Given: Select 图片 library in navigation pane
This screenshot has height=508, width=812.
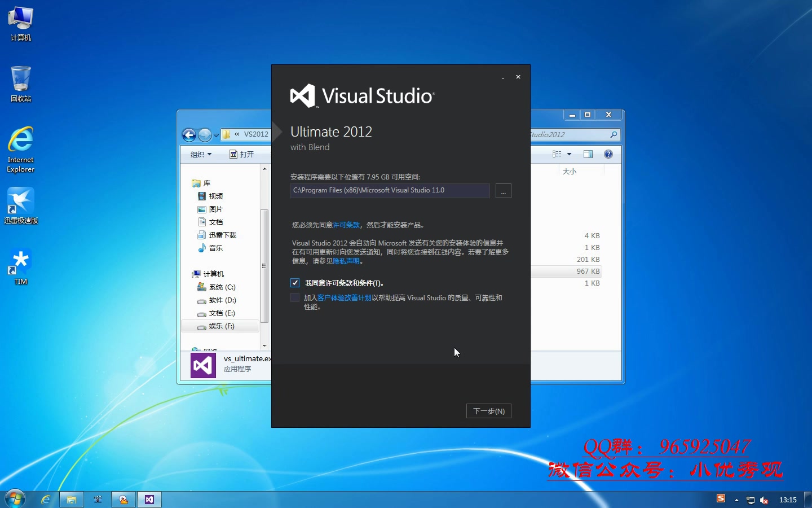Looking at the screenshot, I should pos(210,209).
